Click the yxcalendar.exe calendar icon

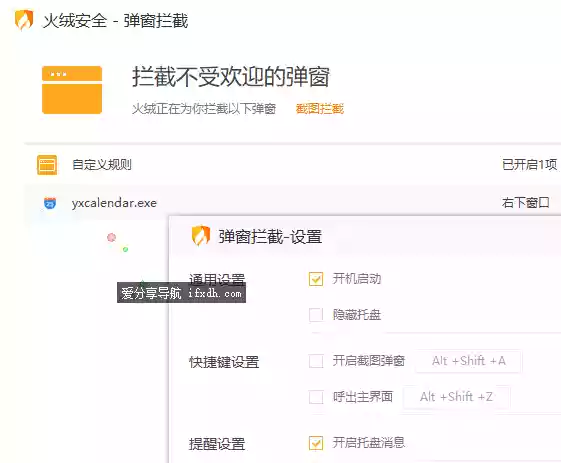50,203
